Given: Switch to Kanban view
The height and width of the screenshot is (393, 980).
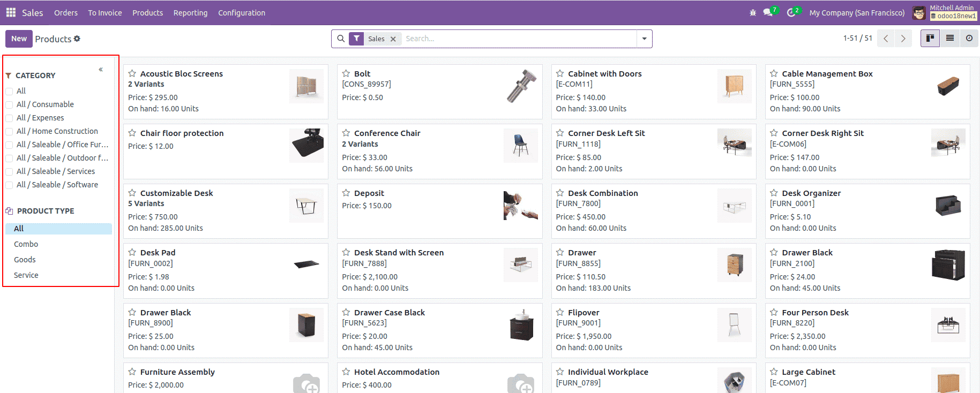Looking at the screenshot, I should pyautogui.click(x=930, y=39).
